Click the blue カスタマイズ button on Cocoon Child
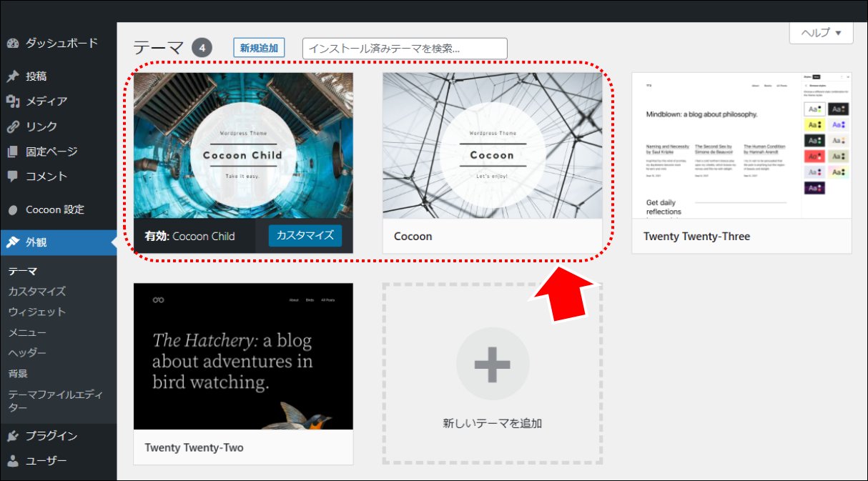868x481 pixels. click(x=305, y=235)
